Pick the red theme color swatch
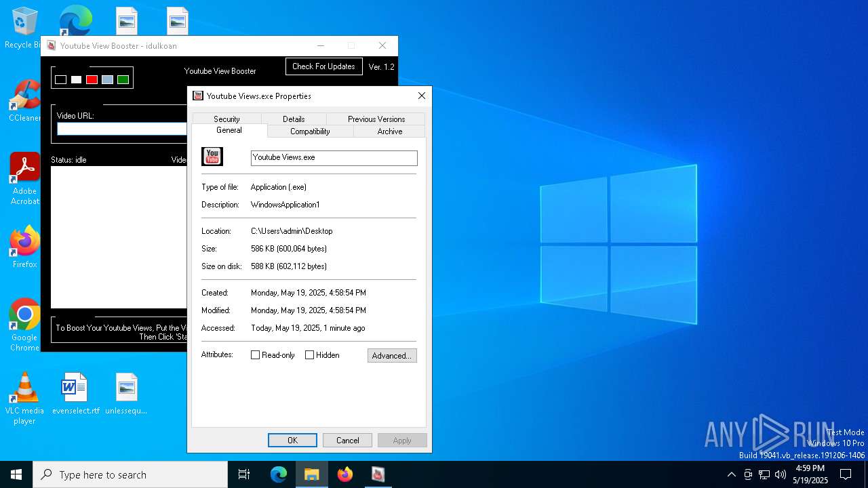Viewport: 868px width, 488px height. pos(92,79)
